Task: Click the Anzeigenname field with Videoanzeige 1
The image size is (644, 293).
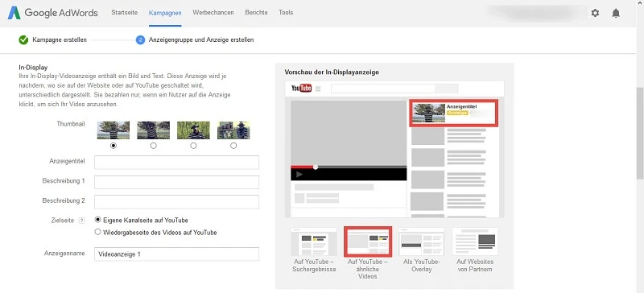Action: pyautogui.click(x=176, y=254)
